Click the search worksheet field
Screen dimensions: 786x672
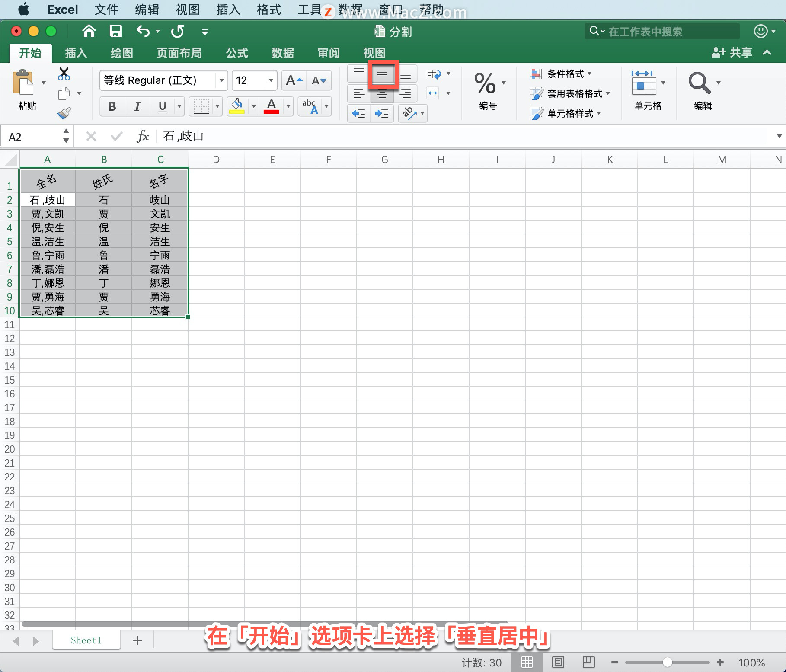point(662,31)
